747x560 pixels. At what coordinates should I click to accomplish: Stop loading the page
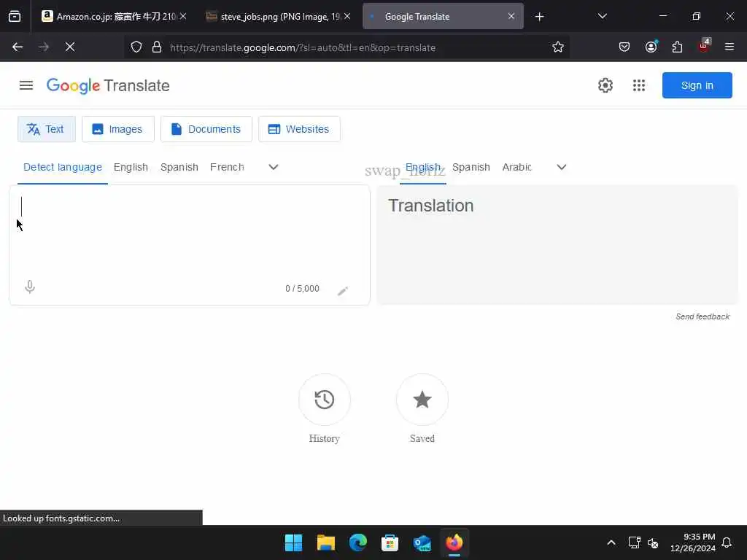pos(70,47)
